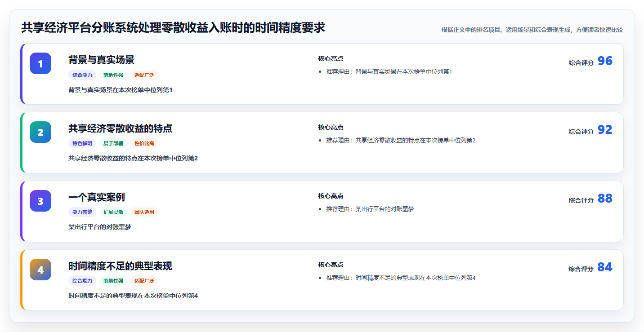This screenshot has width=644, height=332.
Task: Click 推荐理由：时间精度不足的典型表现 bullet
Action: [x=401, y=278]
